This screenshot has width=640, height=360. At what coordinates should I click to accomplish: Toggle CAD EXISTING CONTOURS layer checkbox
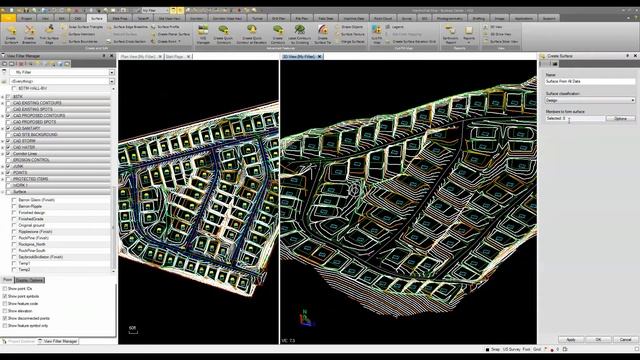[8, 103]
